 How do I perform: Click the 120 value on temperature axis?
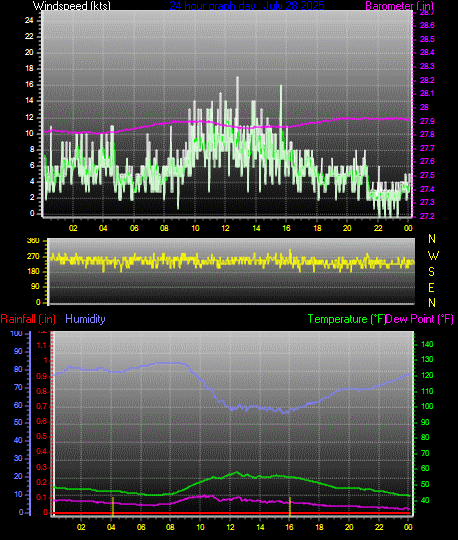point(427,376)
